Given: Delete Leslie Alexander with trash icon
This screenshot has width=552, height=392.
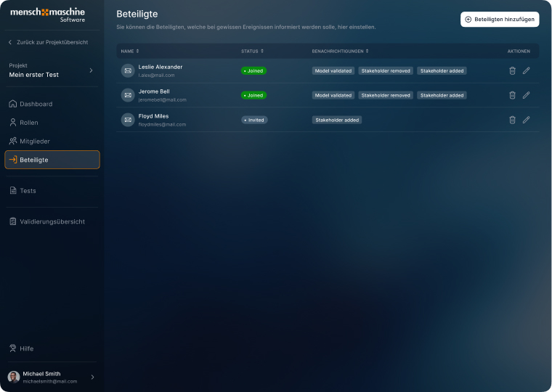Looking at the screenshot, I should pyautogui.click(x=512, y=70).
